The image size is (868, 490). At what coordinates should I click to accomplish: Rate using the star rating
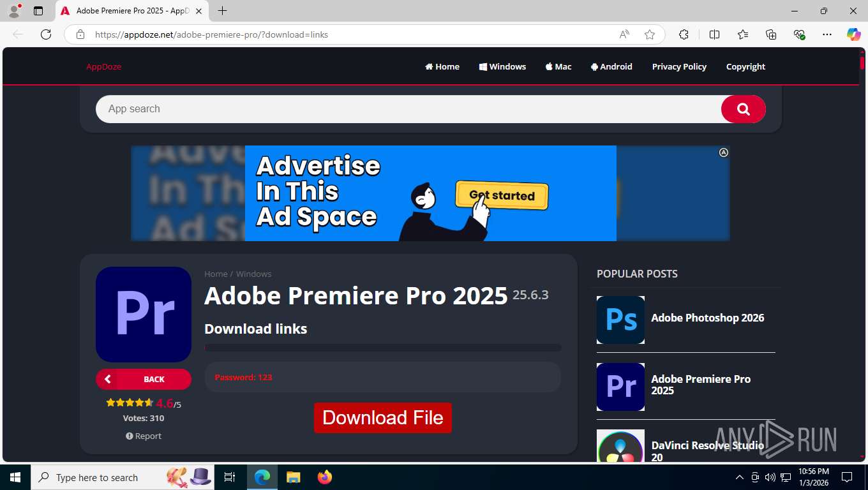click(x=130, y=403)
